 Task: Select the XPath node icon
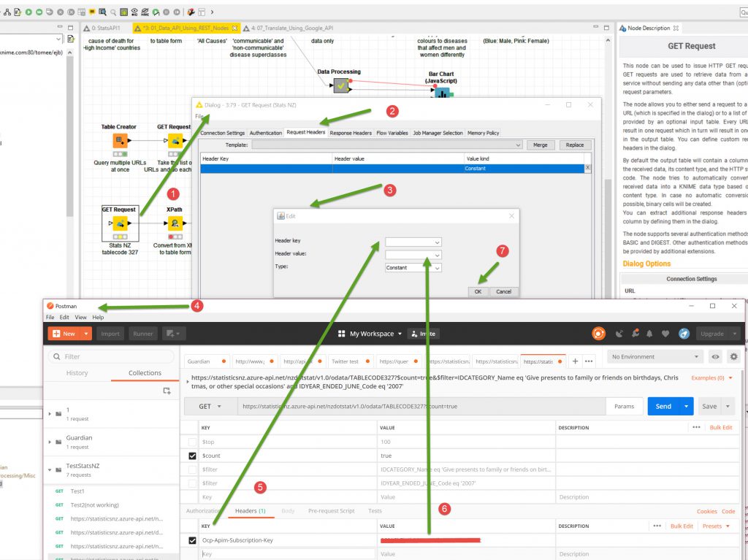point(175,224)
